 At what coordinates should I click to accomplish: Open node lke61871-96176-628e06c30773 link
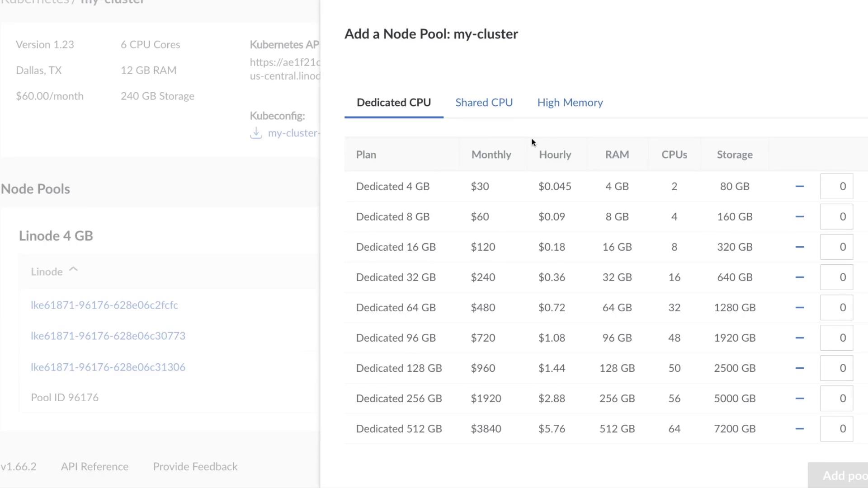coord(108,336)
